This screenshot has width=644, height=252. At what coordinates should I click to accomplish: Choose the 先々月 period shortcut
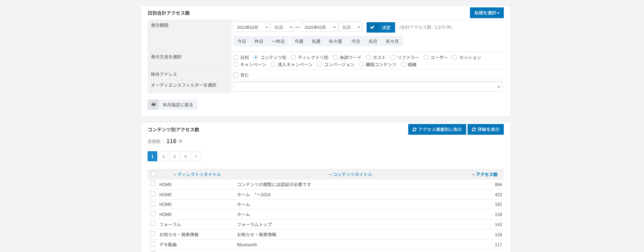point(392,41)
